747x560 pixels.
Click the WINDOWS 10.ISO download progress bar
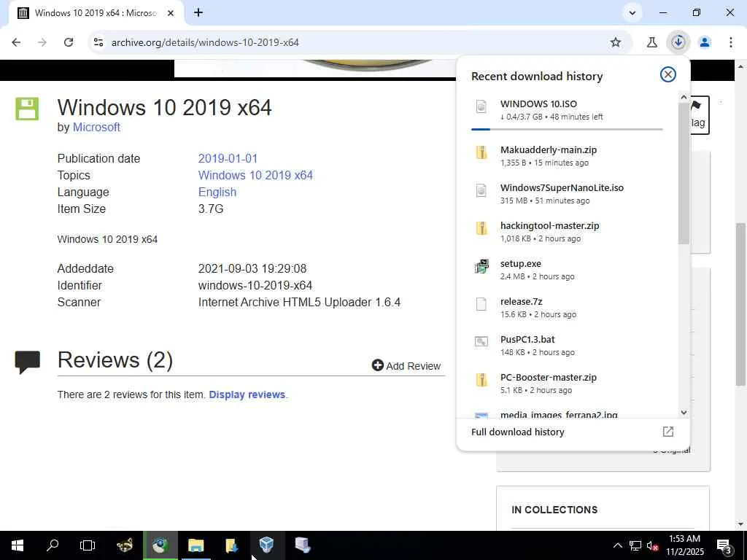click(567, 129)
